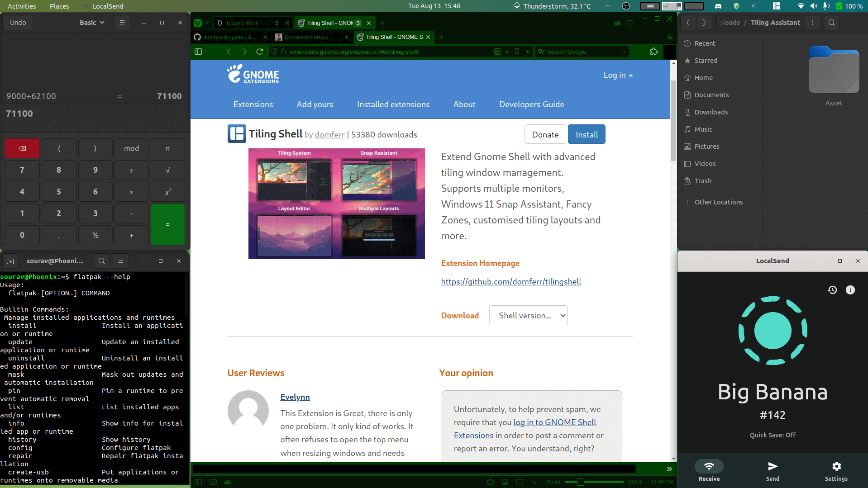Click the page capture camera icon in Vivaldi's status bar

[x=491, y=482]
